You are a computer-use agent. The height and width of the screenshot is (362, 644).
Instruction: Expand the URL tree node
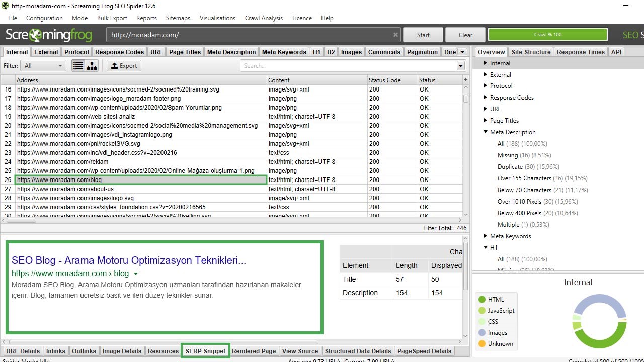pos(486,109)
